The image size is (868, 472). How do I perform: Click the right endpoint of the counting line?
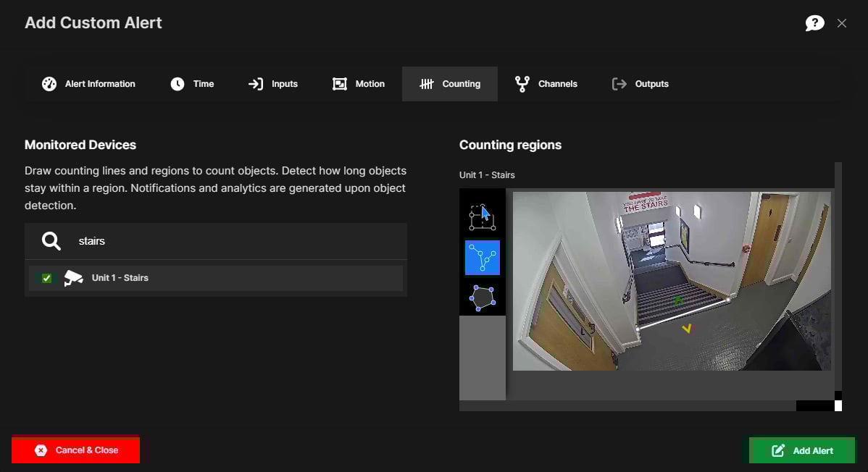pyautogui.click(x=728, y=300)
